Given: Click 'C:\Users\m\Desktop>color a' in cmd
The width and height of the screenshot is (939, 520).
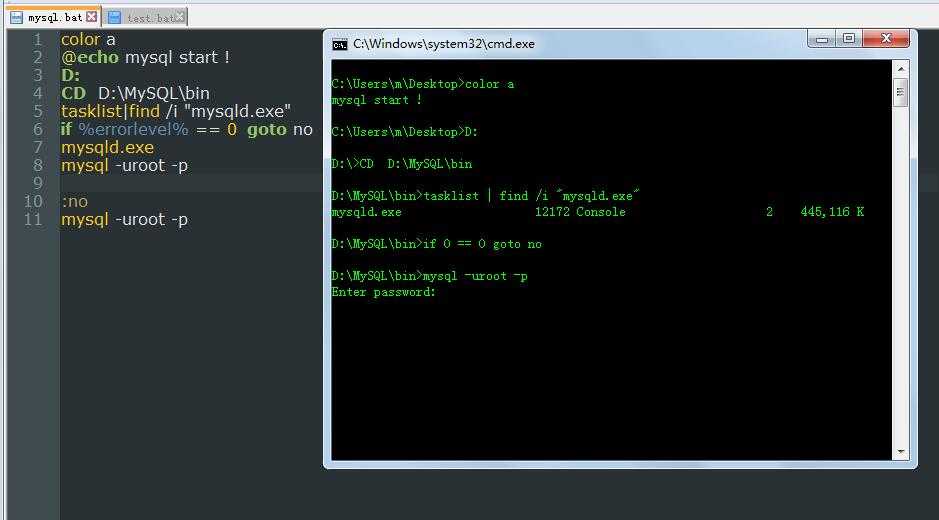Looking at the screenshot, I should click(x=422, y=84).
